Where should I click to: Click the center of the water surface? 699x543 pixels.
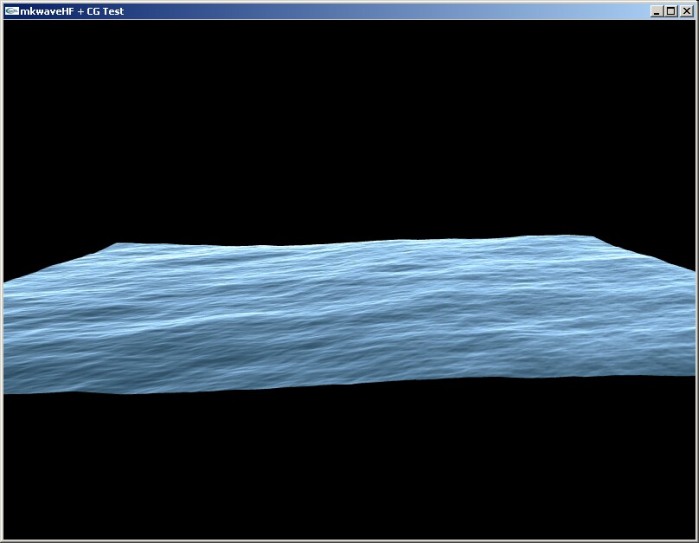(350, 315)
